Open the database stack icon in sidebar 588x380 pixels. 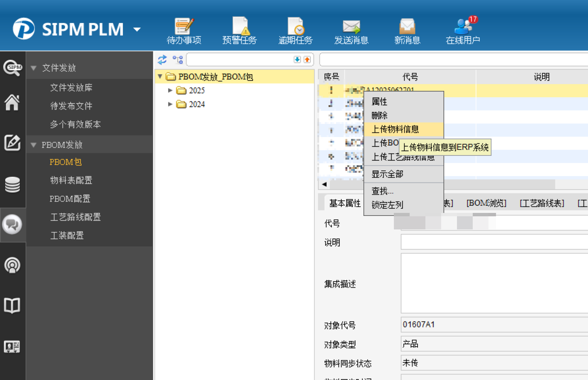tap(12, 184)
